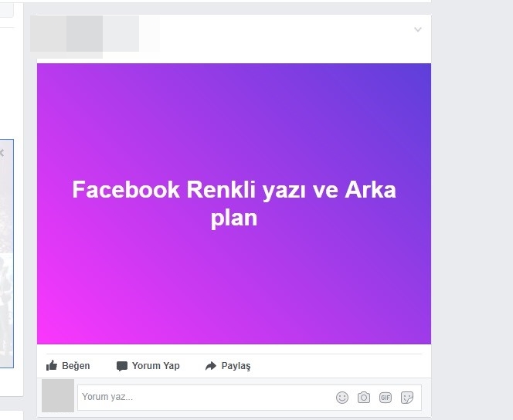The image size is (513, 420).
Task: Click the left arrow on the sidebar photo
Action: [2, 153]
